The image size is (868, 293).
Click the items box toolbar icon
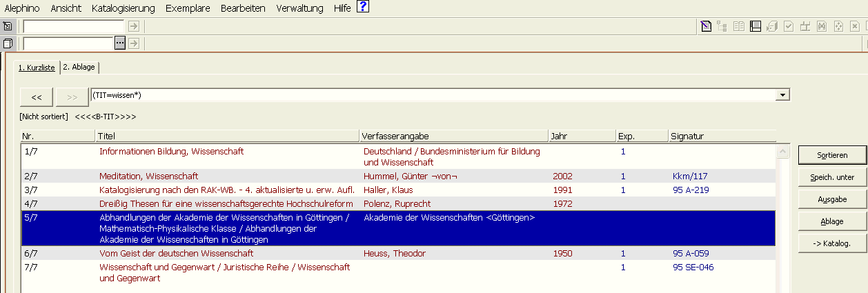pos(772,26)
